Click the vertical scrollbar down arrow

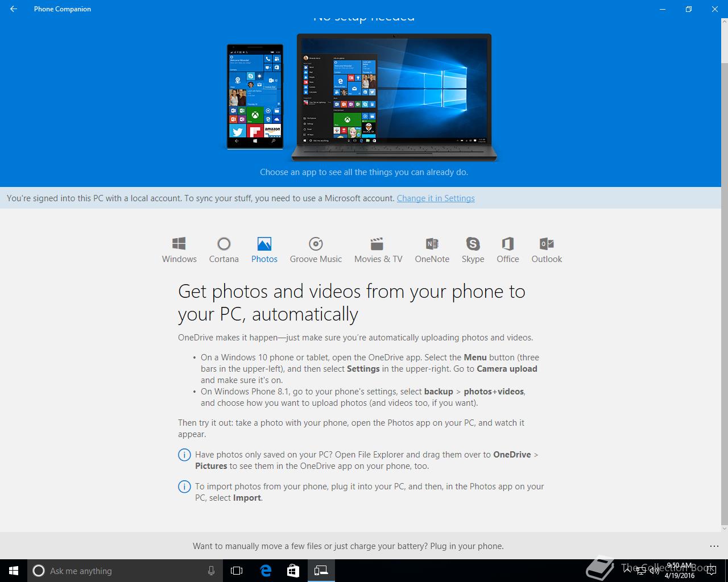[724, 528]
